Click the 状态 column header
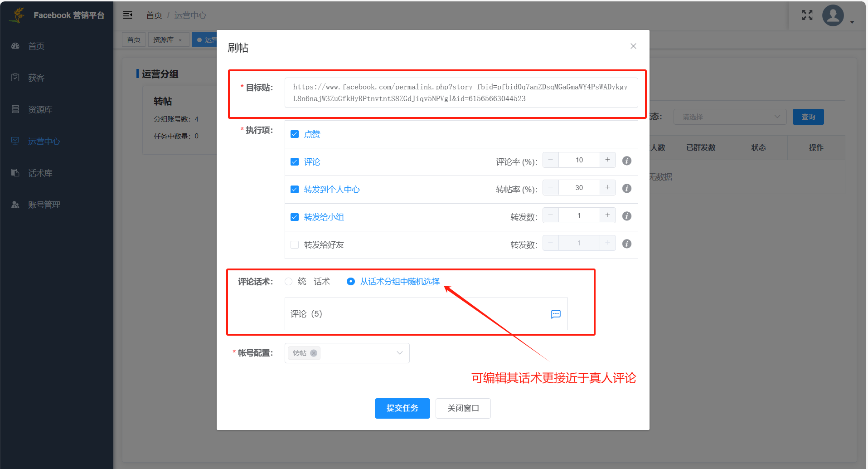This screenshot has height=469, width=868. pos(758,147)
